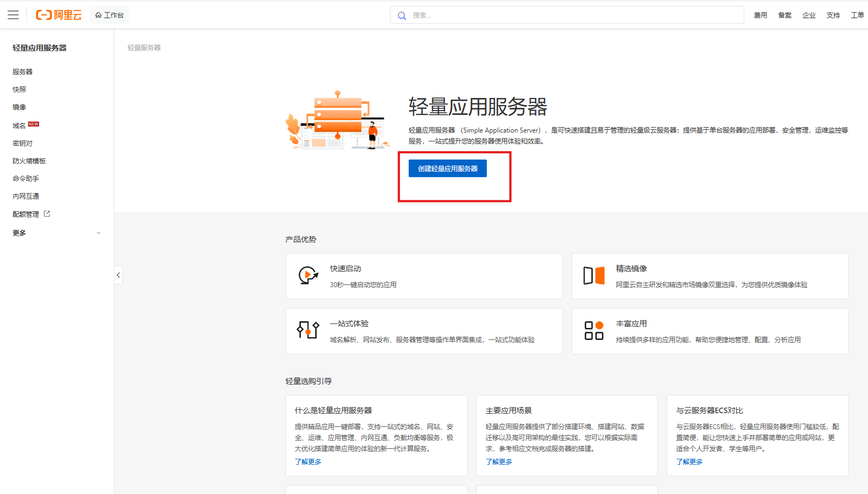868x494 pixels.
Task: Select 密钥对 in the sidebar
Action: (23, 143)
